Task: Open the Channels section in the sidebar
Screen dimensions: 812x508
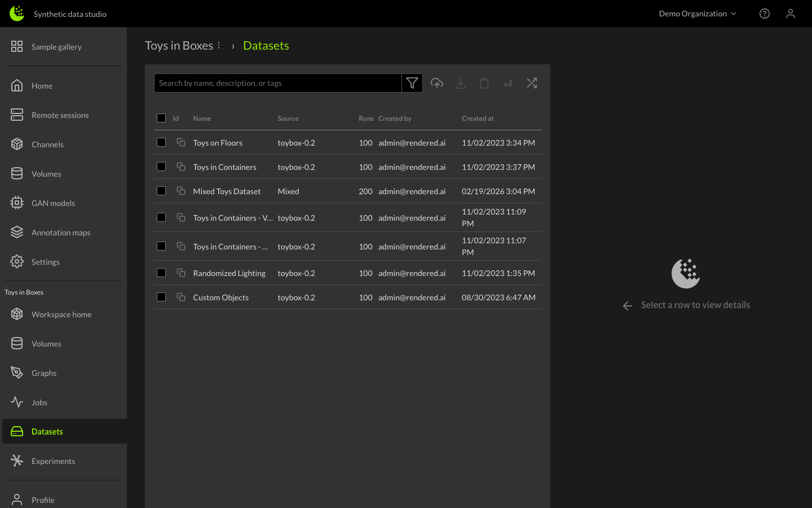Action: pyautogui.click(x=47, y=144)
